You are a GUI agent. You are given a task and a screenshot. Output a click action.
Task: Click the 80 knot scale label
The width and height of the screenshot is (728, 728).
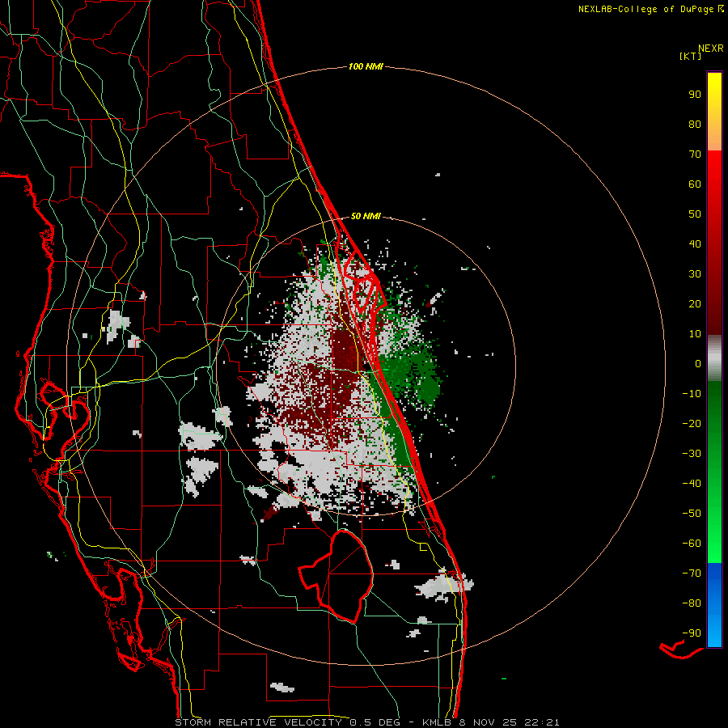[695, 124]
